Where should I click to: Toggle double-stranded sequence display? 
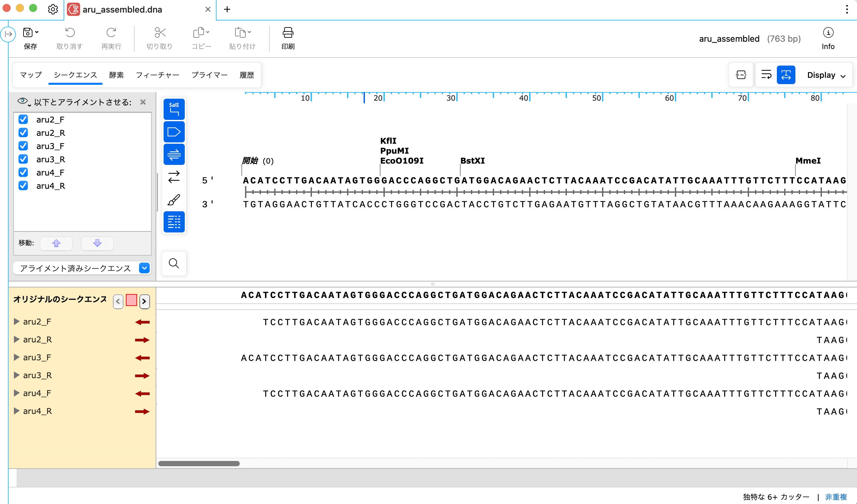[x=174, y=154]
